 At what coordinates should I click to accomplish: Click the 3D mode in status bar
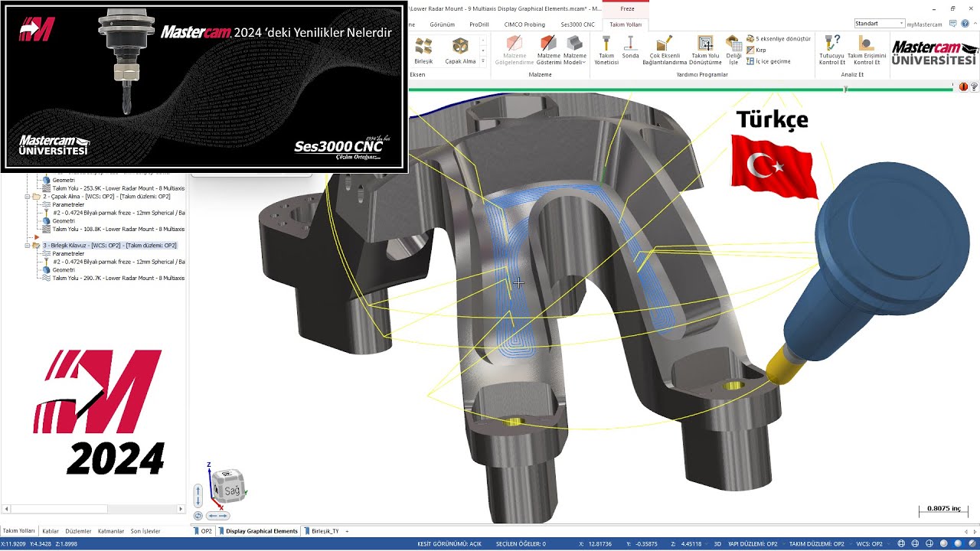click(717, 544)
